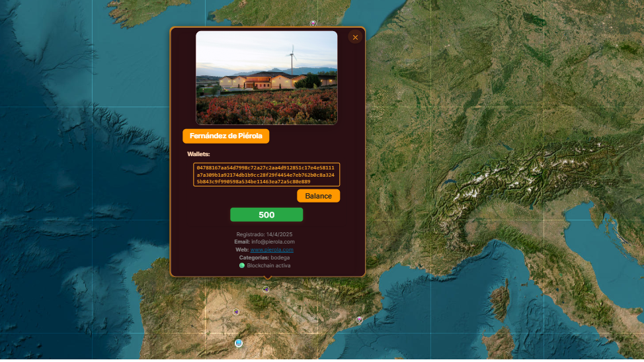This screenshot has height=362, width=644.
Task: Click the 'Blockchain activa' status text
Action: tap(268, 265)
